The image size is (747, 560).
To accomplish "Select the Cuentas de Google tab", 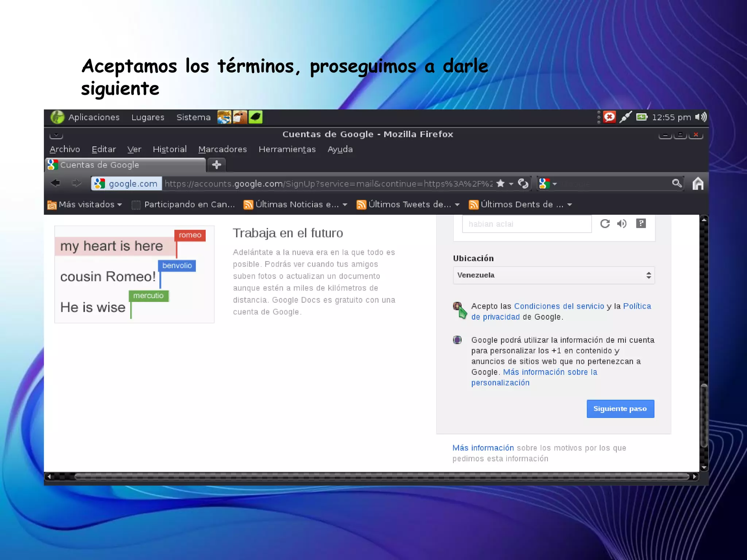I will click(x=125, y=165).
